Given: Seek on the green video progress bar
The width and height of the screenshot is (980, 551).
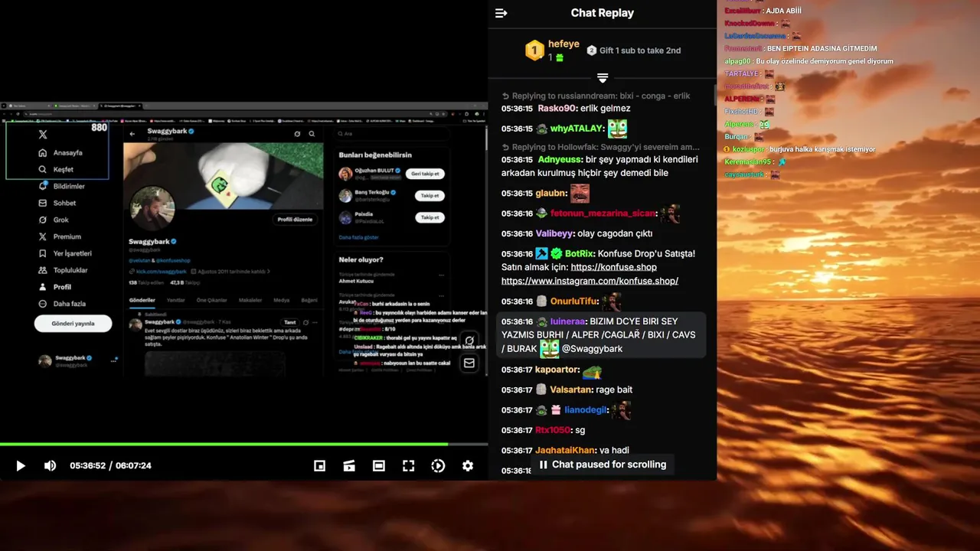Looking at the screenshot, I should tap(243, 444).
